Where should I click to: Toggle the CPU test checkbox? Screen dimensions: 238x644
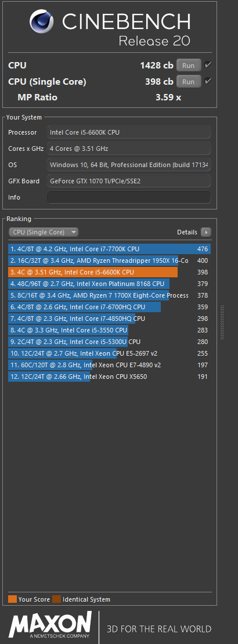tap(208, 64)
